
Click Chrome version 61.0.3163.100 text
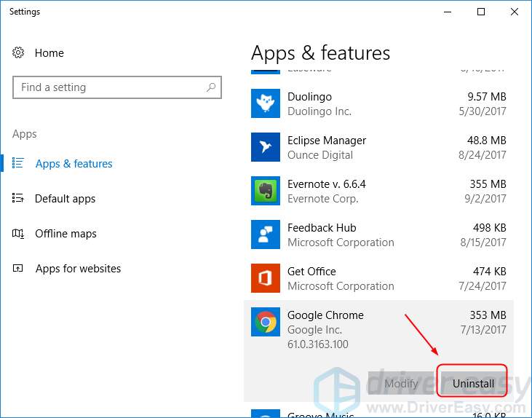pyautogui.click(x=317, y=344)
